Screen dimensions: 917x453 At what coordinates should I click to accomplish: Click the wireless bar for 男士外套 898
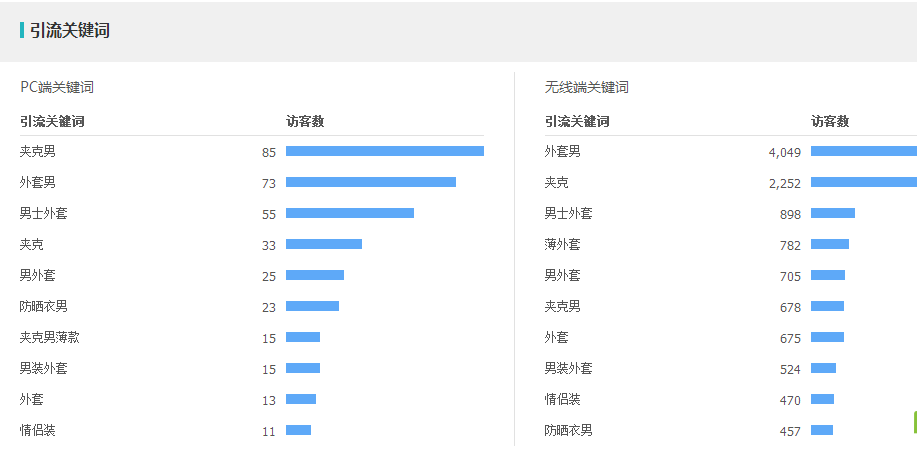click(x=833, y=213)
